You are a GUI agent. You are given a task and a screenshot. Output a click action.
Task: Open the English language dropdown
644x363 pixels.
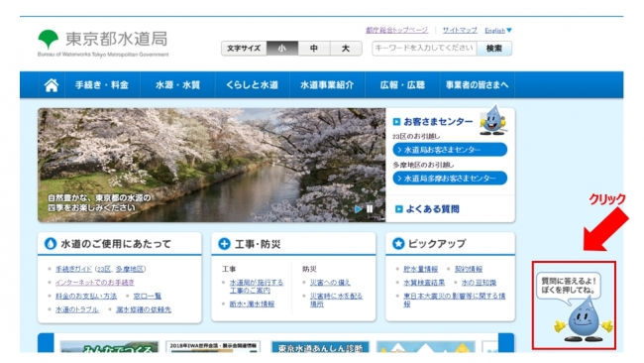(498, 31)
